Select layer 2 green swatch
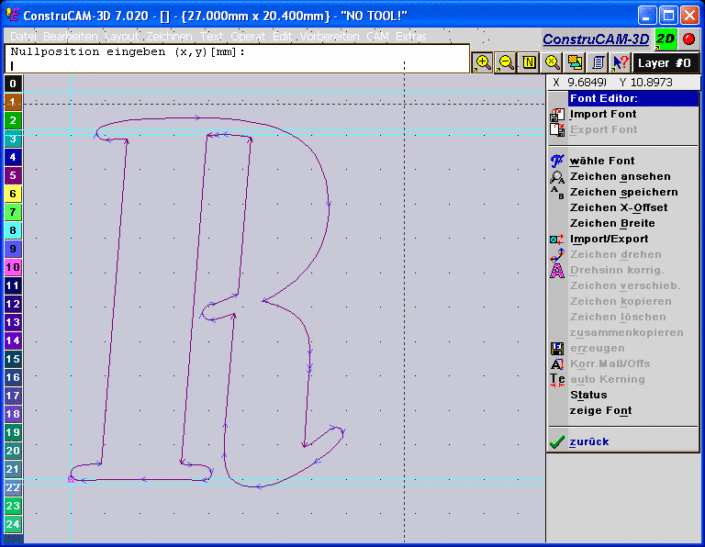This screenshot has width=705, height=547. point(13,120)
